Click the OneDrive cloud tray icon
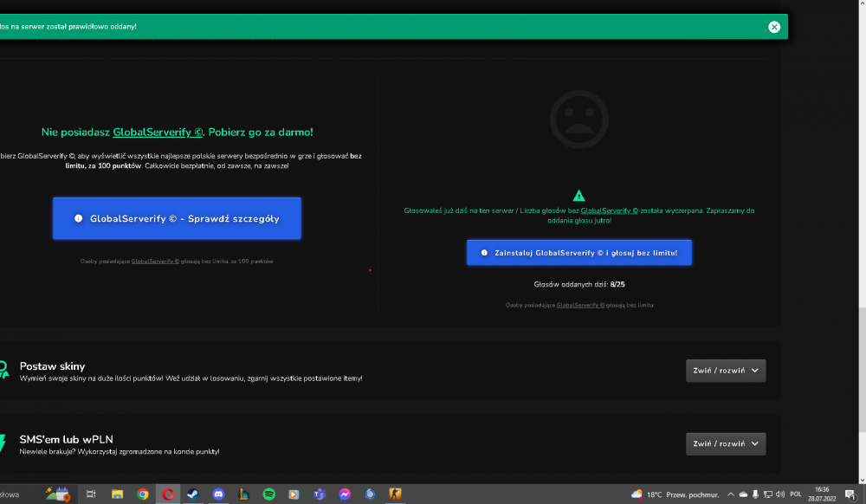This screenshot has height=504, width=866. tap(743, 494)
